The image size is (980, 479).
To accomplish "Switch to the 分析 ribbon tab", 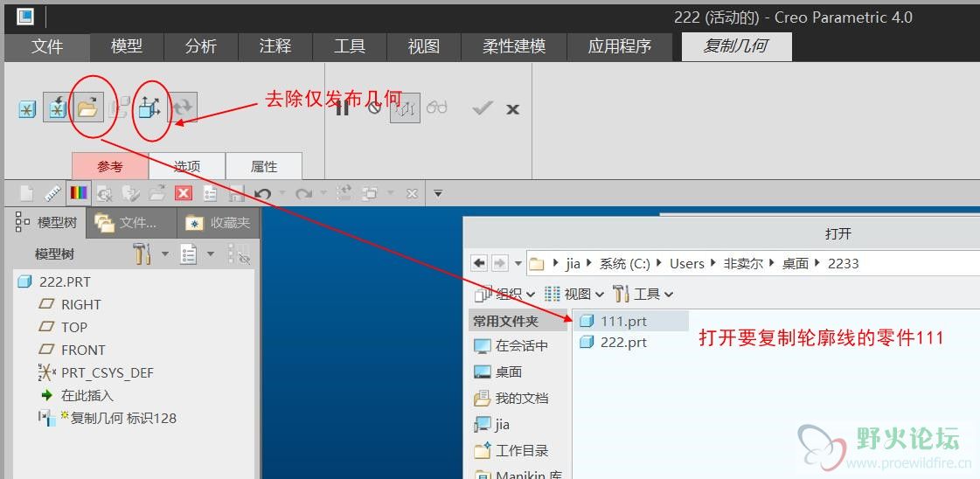I will [x=200, y=46].
